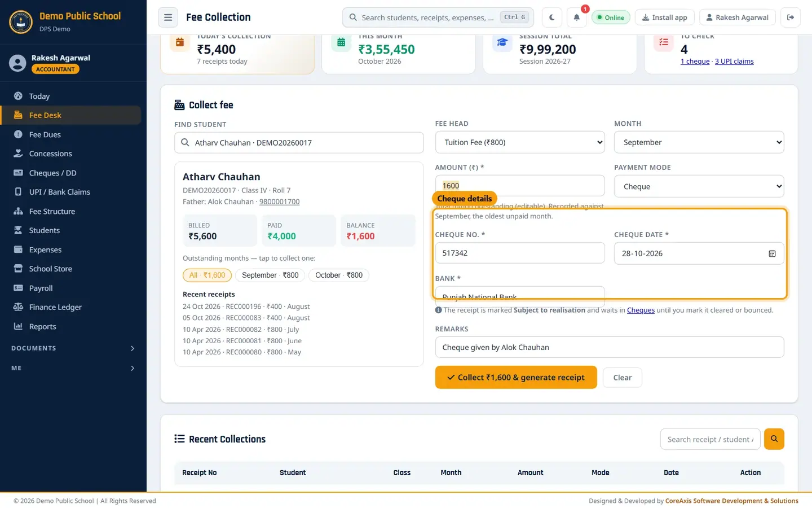The height and width of the screenshot is (508, 812).
Task: Click the Cheques link in the note
Action: (641, 310)
